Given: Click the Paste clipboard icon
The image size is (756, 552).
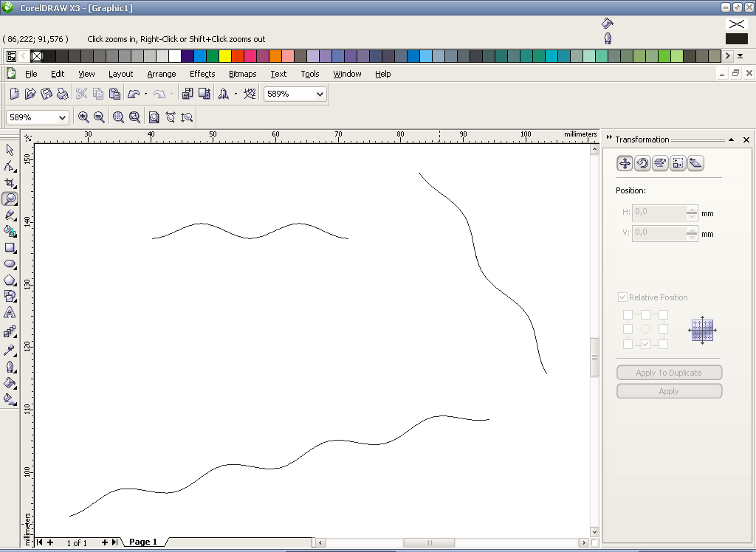Looking at the screenshot, I should tap(114, 94).
